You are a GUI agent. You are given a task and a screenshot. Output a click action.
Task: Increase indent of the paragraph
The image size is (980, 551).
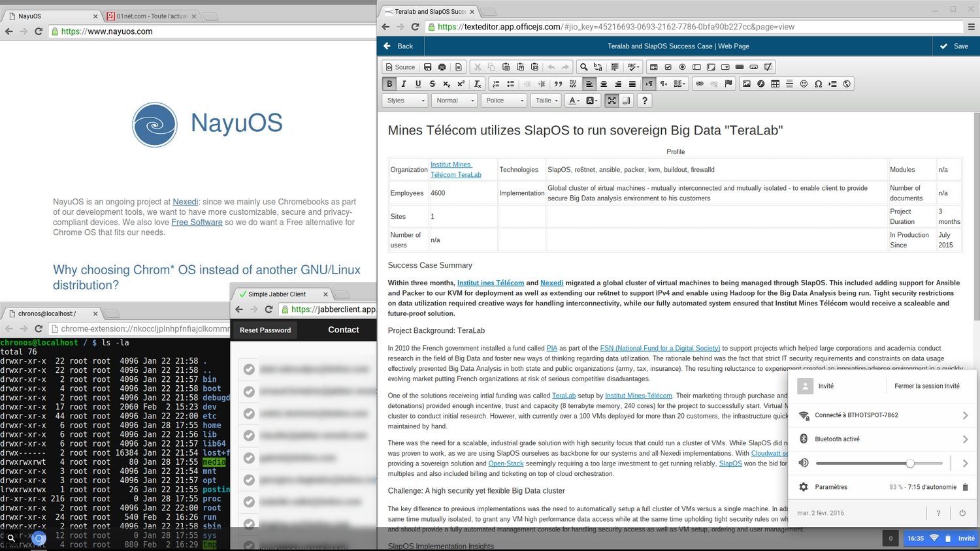coord(542,84)
